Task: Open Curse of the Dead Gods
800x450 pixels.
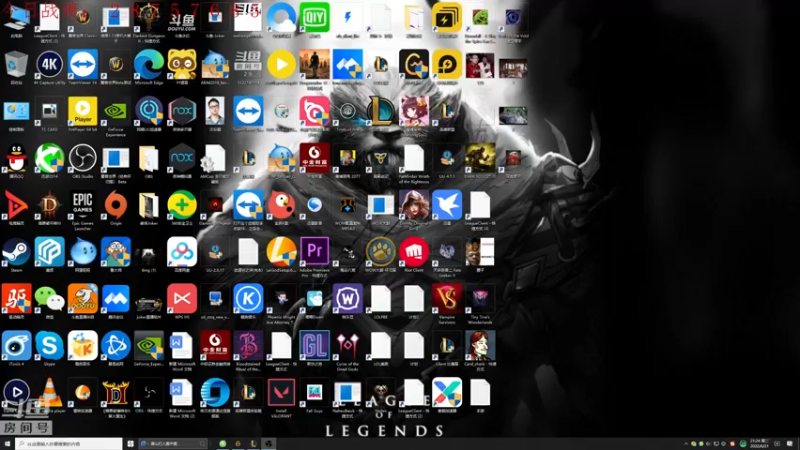Action: (x=347, y=346)
